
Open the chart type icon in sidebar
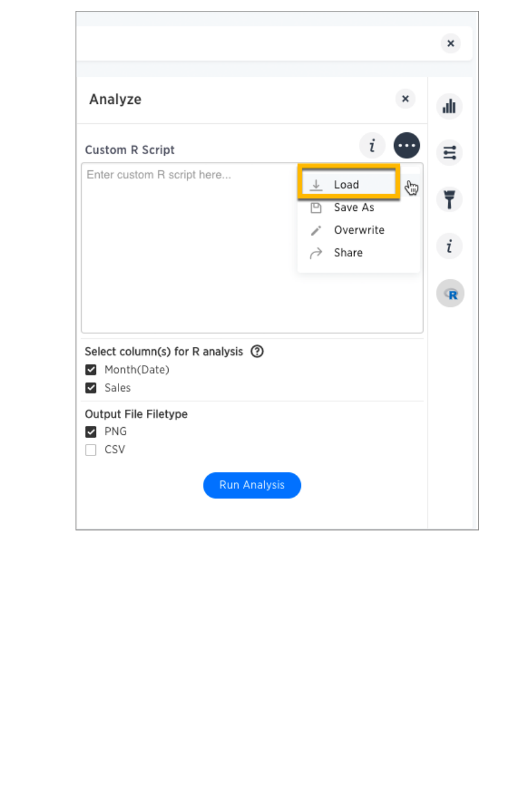[449, 107]
